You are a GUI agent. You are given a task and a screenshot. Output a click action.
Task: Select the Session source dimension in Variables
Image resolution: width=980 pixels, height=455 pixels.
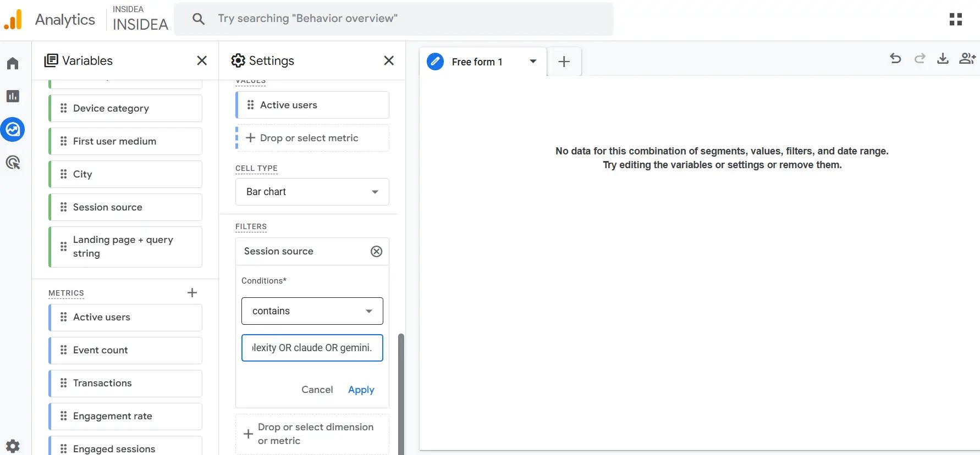click(126, 207)
